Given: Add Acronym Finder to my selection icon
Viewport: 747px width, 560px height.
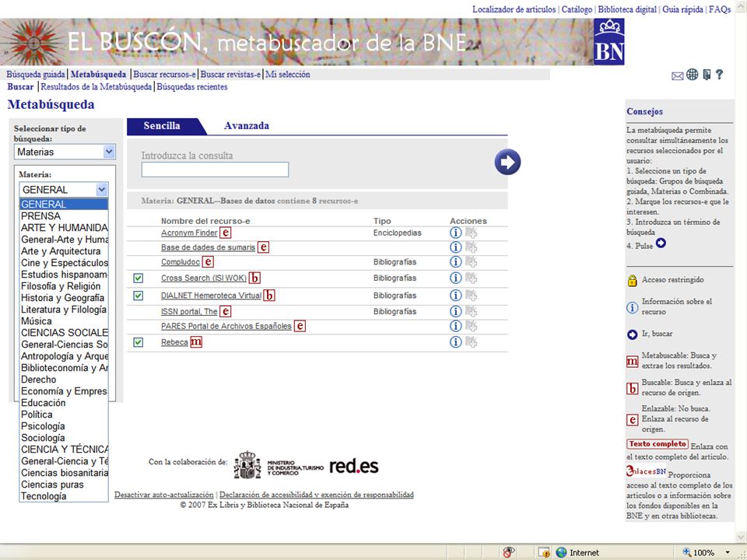Looking at the screenshot, I should click(472, 233).
